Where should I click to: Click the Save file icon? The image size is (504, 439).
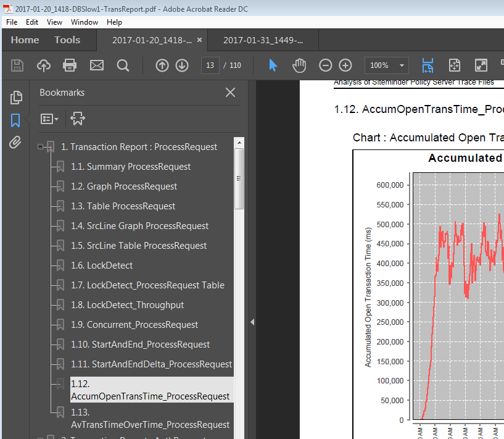[17, 65]
